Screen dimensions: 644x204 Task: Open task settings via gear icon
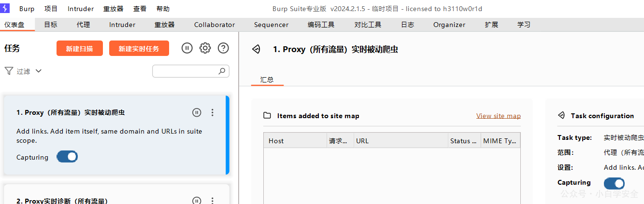[x=205, y=48]
